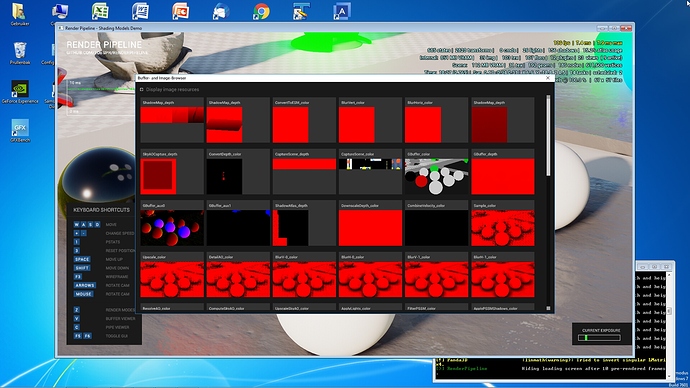Open the Thunderbird mail desktop shortcut
Viewport: 690px width, 388px height.
[x=221, y=11]
